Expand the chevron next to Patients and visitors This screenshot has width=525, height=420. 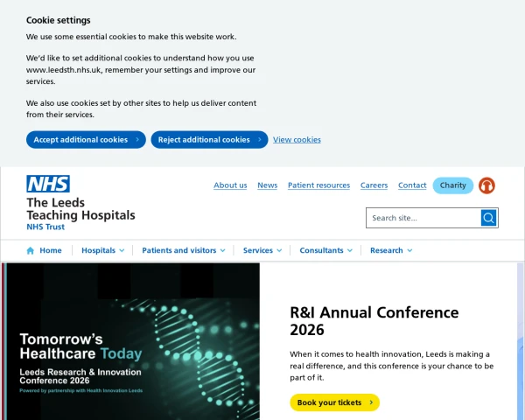coord(222,250)
